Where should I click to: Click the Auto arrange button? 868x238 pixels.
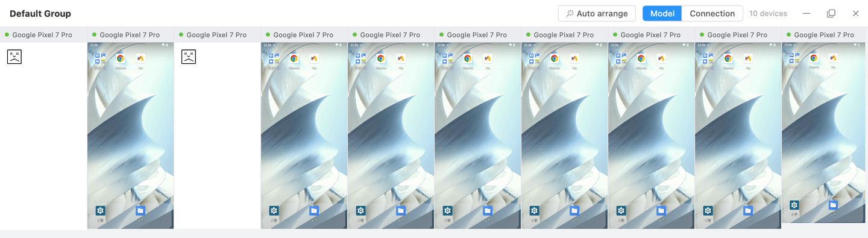597,13
